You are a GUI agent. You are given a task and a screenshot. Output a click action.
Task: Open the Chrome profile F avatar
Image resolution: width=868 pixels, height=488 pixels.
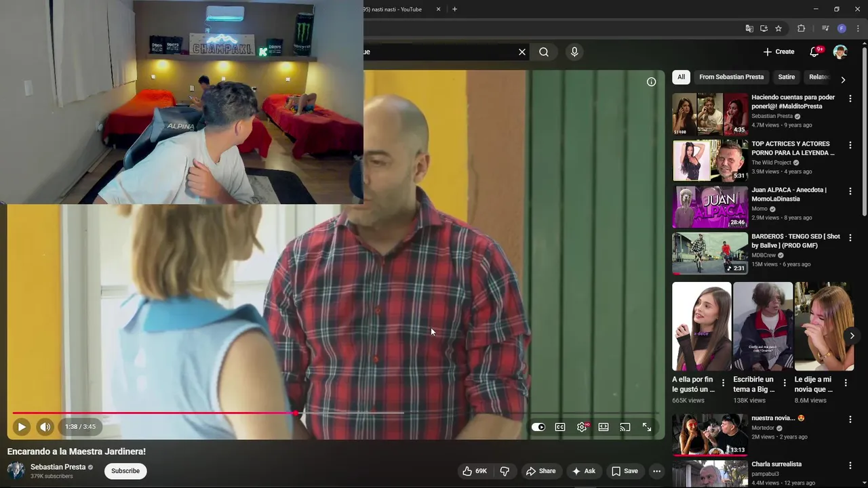pos(842,28)
